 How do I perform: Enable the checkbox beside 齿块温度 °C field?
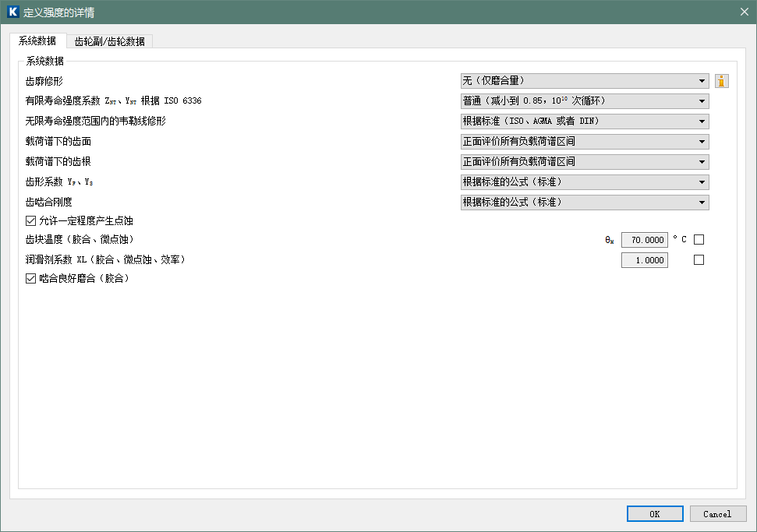click(x=699, y=240)
